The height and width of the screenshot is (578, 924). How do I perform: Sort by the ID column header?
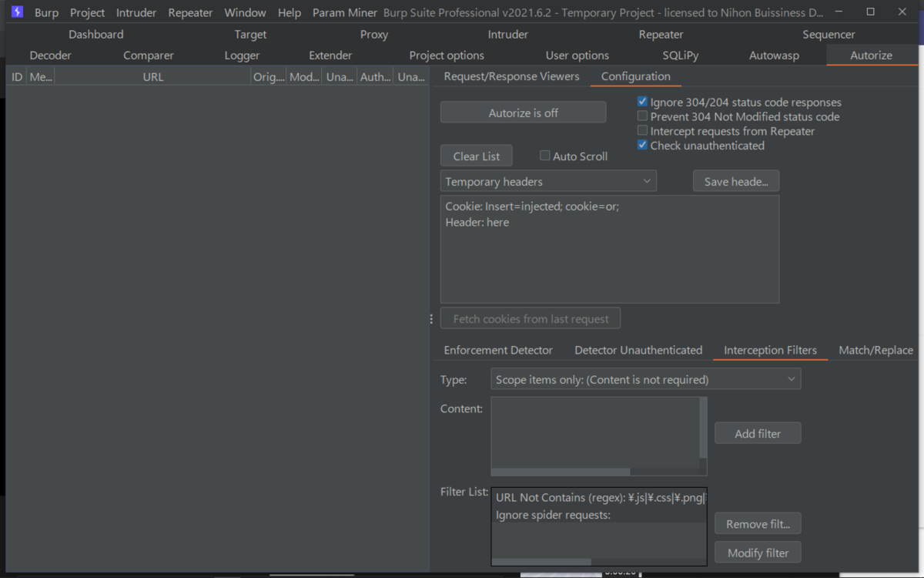tap(17, 77)
